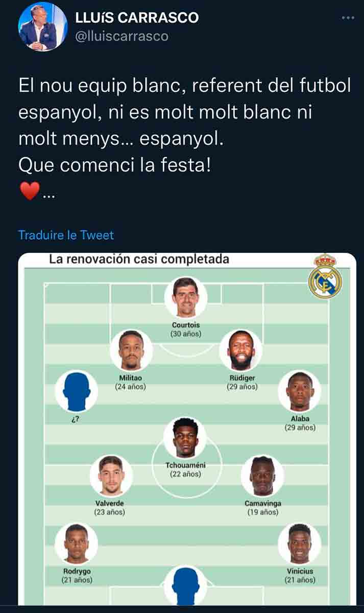
Task: Select Camavinga's player photo
Action: tap(262, 476)
